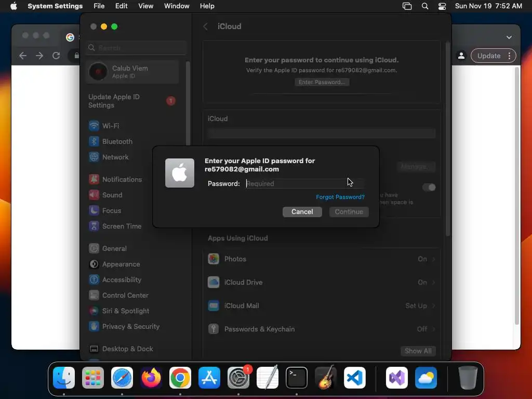Open System Settings app menu
Viewport: 532px width, 399px height.
tap(55, 6)
